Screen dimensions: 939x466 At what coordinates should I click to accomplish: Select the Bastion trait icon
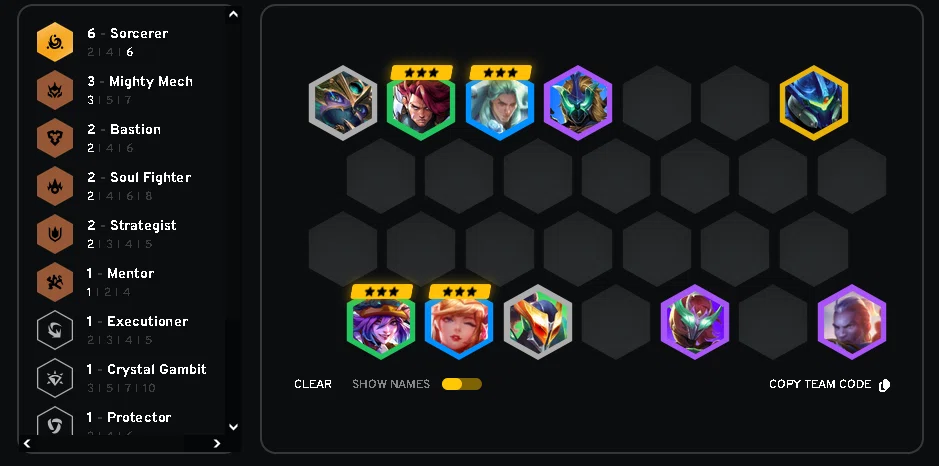[55, 138]
